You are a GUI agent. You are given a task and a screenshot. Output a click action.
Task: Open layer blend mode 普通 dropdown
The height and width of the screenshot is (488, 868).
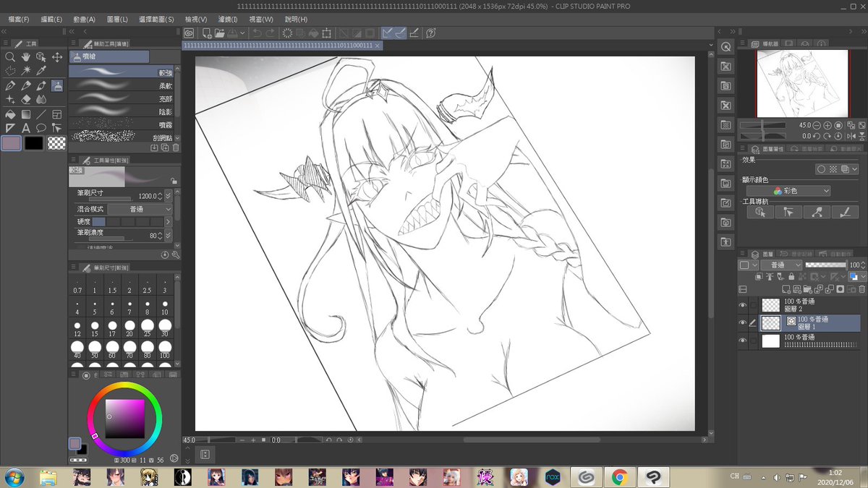[x=781, y=265]
